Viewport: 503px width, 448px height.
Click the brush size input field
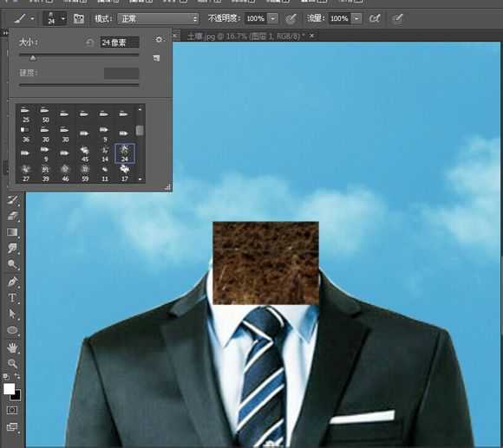pos(120,42)
